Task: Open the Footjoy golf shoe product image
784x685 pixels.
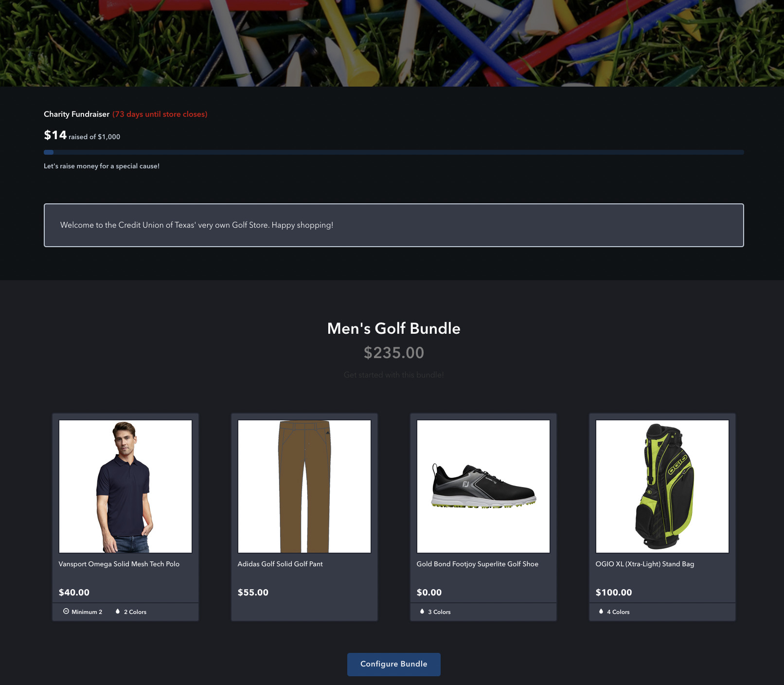Action: tap(483, 487)
